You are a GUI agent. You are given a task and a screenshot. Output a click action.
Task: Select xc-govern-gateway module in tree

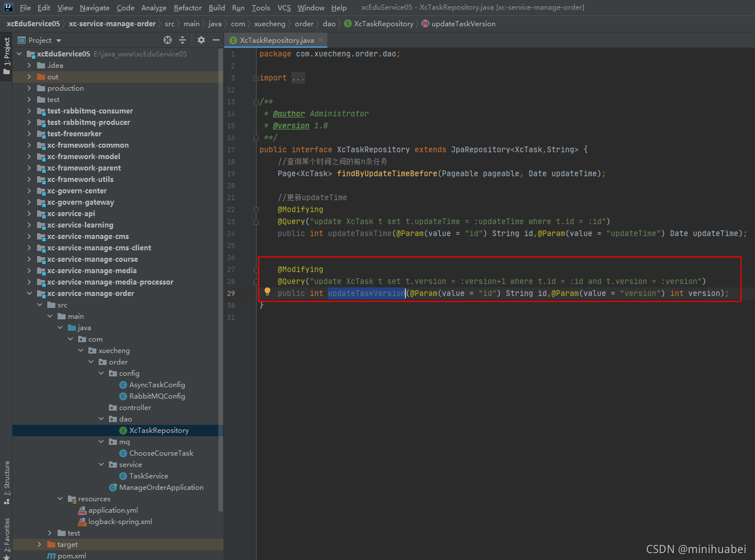coord(80,202)
